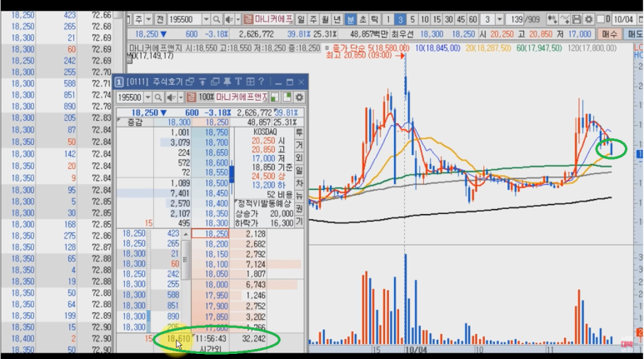
Task: Pin the 주식호가 window with pushpin icon
Action: coord(227,82)
